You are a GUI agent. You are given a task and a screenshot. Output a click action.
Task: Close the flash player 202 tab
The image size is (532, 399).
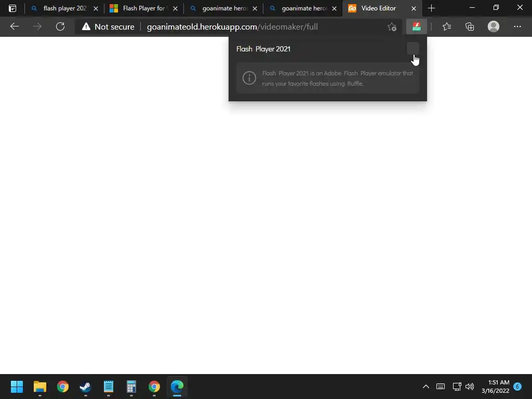96,8
